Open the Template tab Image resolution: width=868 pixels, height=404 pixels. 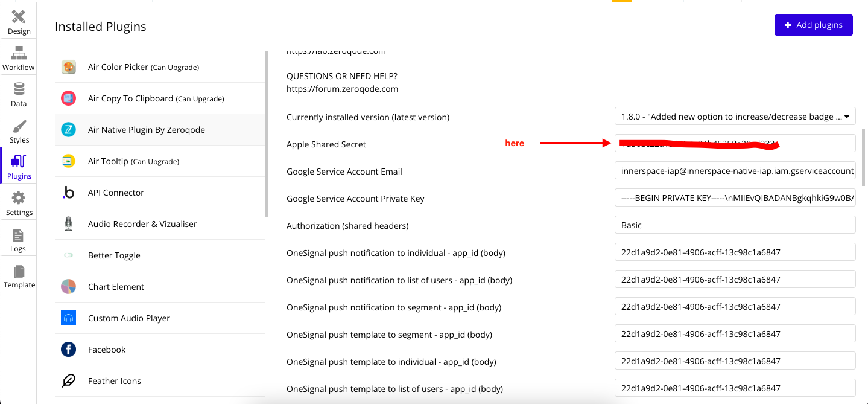pyautogui.click(x=19, y=277)
